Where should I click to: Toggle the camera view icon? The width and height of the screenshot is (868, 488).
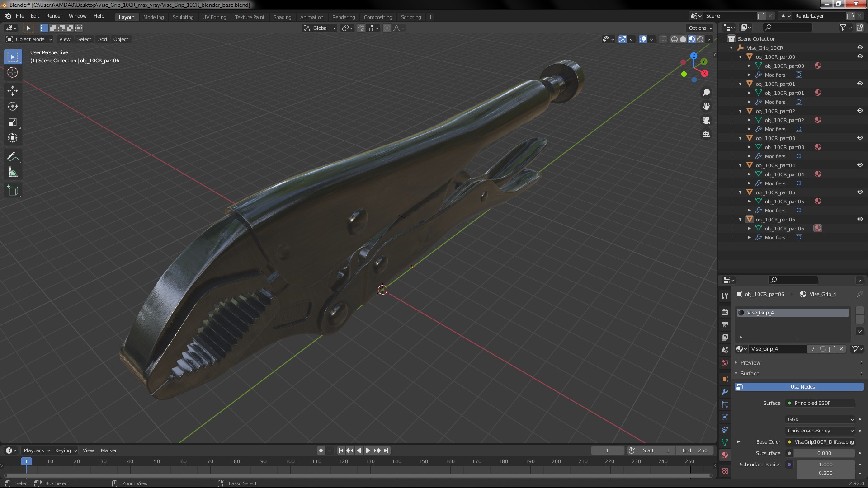706,120
